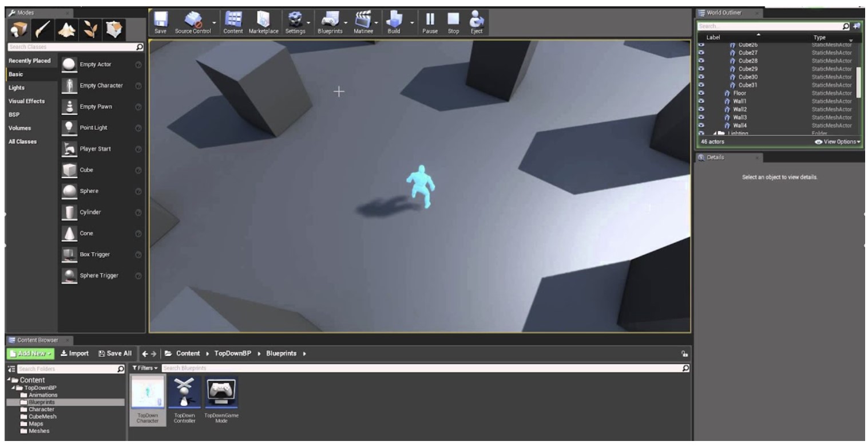This screenshot has width=868, height=445.
Task: Hide the Floor actor in outliner
Action: (x=701, y=93)
